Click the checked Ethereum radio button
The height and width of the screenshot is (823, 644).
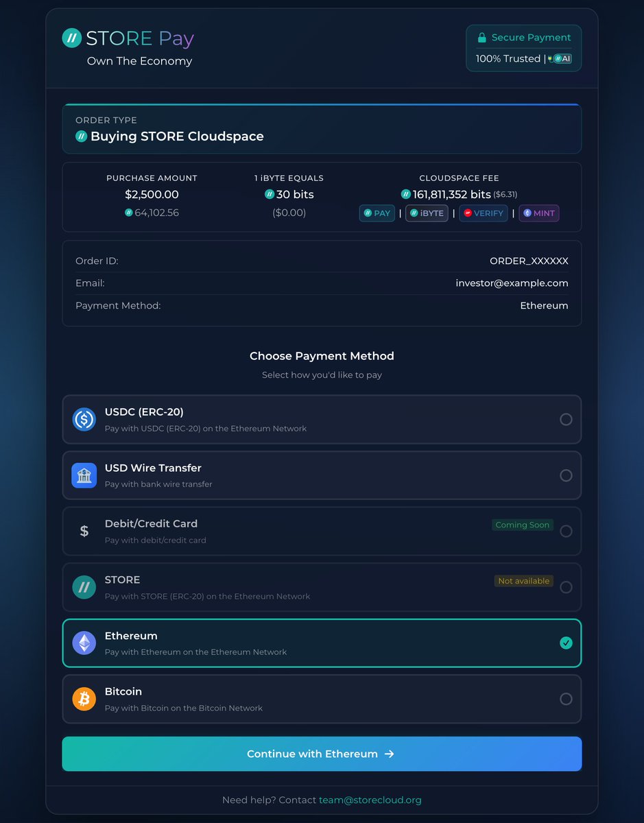566,643
